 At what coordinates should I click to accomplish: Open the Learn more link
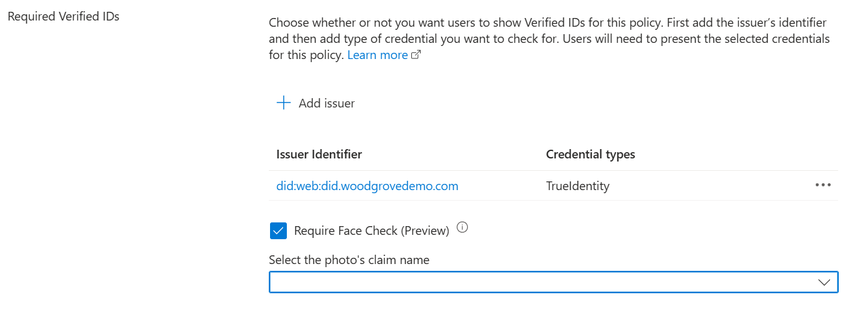[377, 55]
